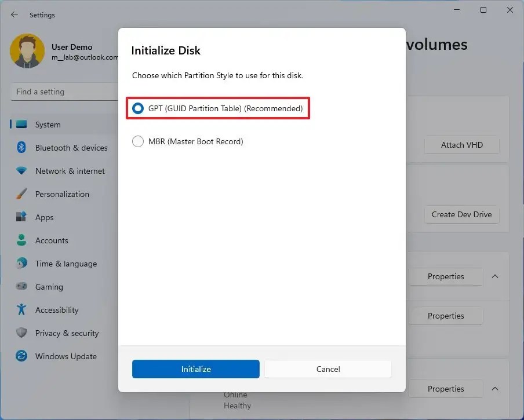
Task: Open Network & internet settings
Action: click(70, 171)
